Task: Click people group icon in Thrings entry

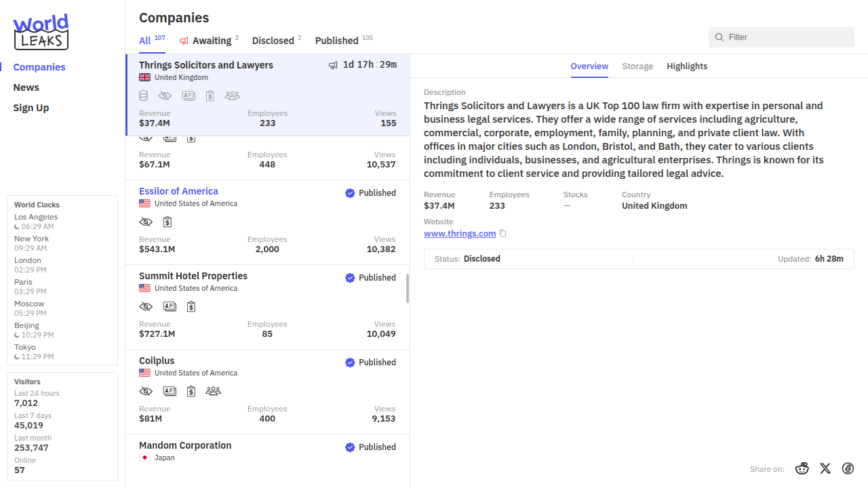Action: 232,96
